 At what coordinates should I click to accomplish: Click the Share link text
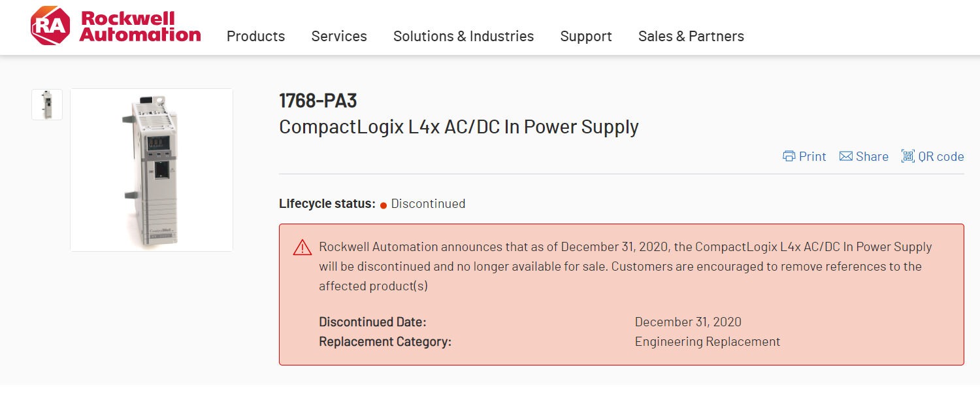(872, 156)
